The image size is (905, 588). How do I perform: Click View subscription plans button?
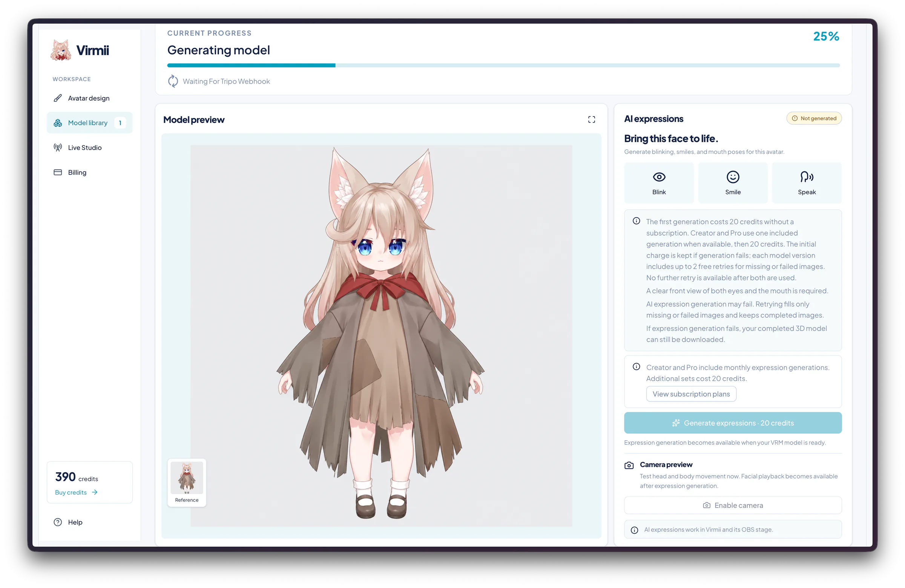[691, 394]
